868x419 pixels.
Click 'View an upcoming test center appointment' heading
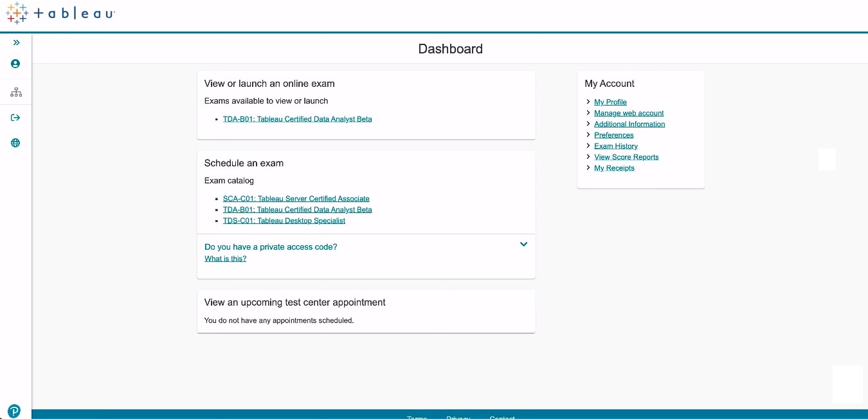(295, 303)
